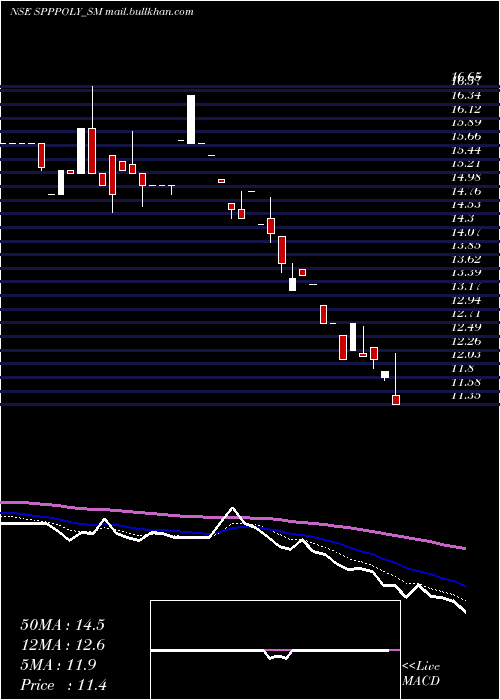The width and height of the screenshot is (500, 700).
Task: Select the 16.34 price axis label
Action: [x=466, y=96]
